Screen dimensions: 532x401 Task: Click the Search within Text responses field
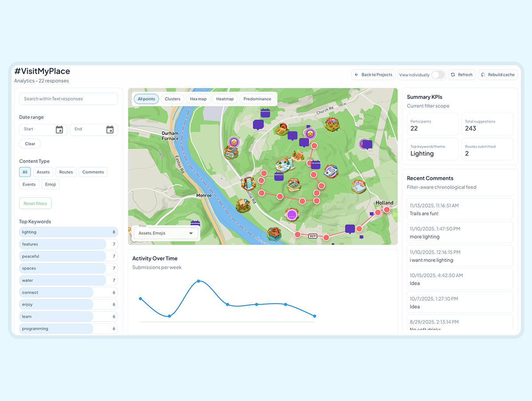click(x=68, y=99)
